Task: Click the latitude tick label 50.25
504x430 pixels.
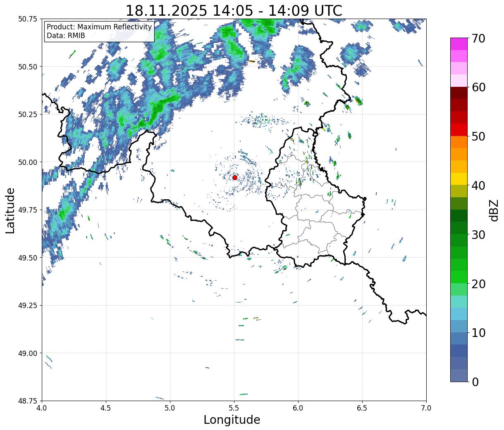Action: pos(27,115)
